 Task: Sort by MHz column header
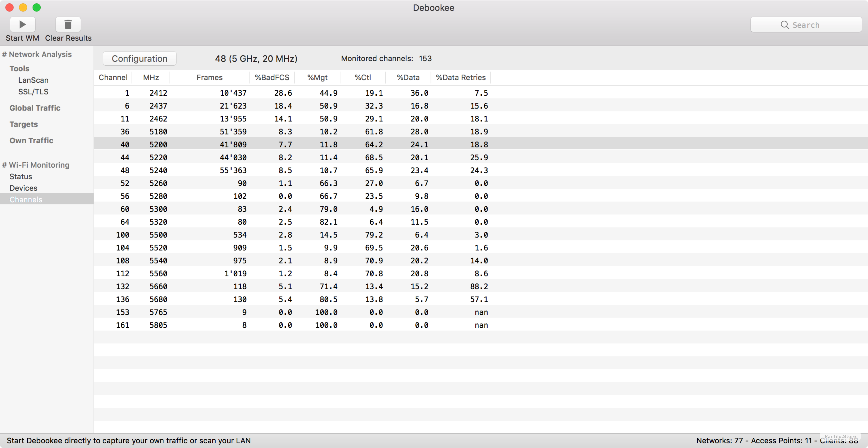click(x=151, y=77)
